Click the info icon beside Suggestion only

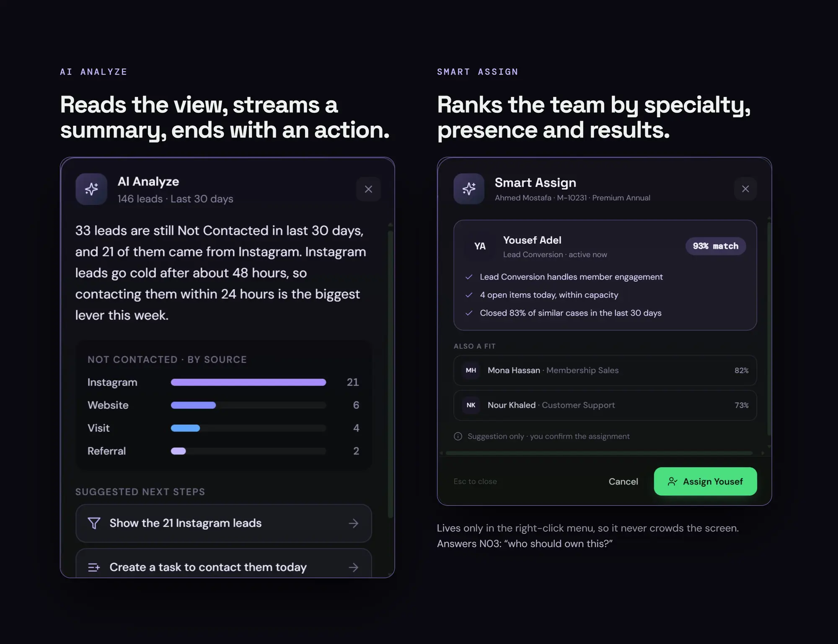coord(458,436)
